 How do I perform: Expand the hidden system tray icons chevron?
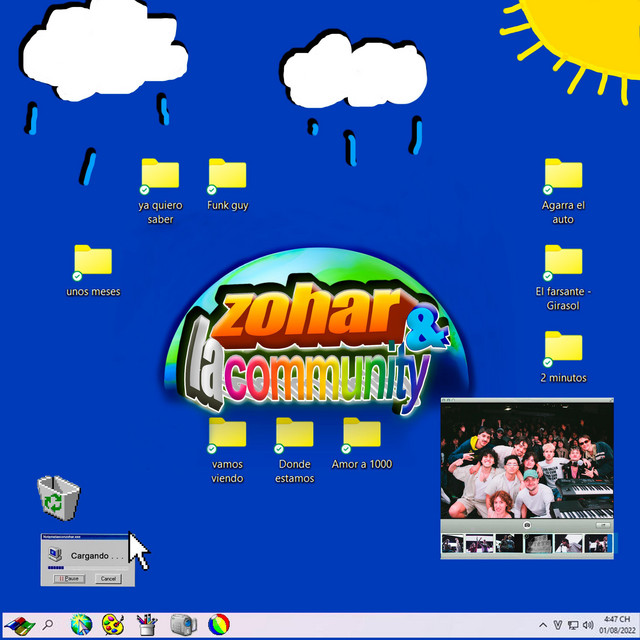click(x=543, y=626)
